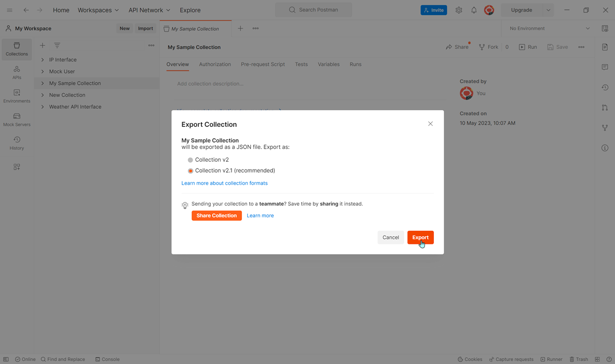Click the New button in workspace
Screen dimensions: 615x364
(x=125, y=28)
